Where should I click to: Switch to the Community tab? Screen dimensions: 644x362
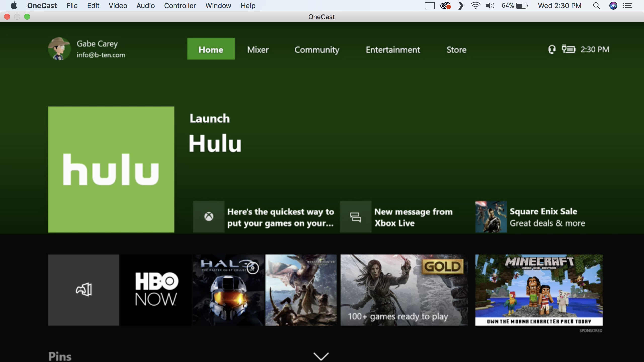pyautogui.click(x=317, y=50)
